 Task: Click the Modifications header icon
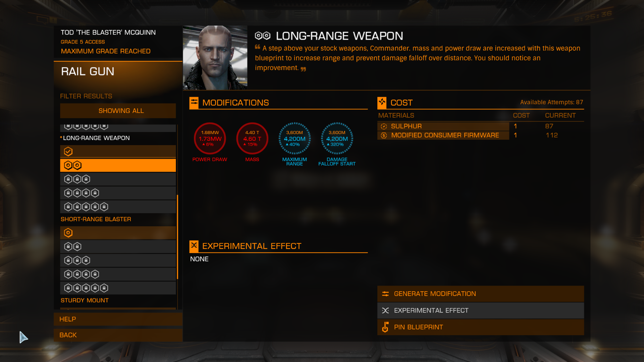[194, 103]
